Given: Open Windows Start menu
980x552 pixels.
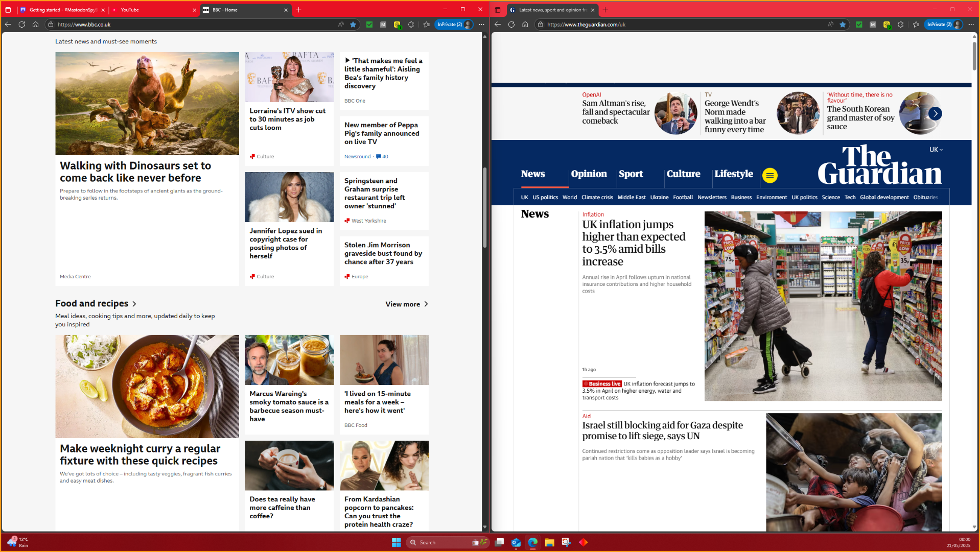Looking at the screenshot, I should click(396, 542).
